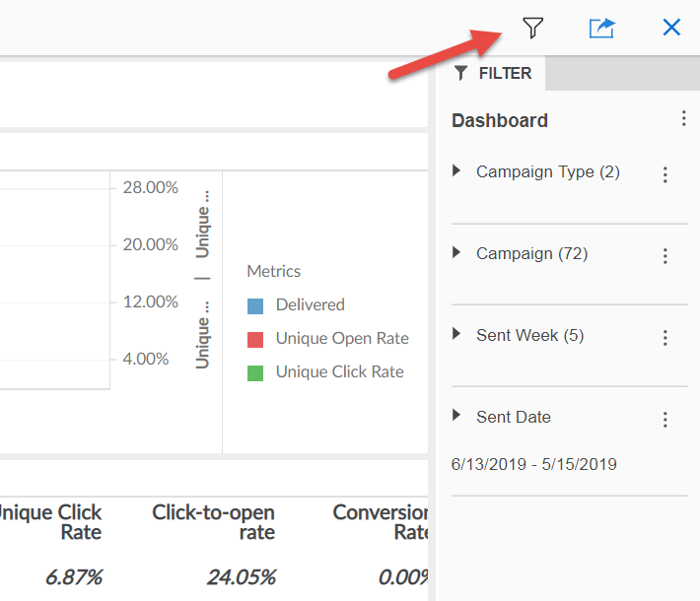
Task: Click the blue Delivered legend swatch
Action: pos(255,306)
